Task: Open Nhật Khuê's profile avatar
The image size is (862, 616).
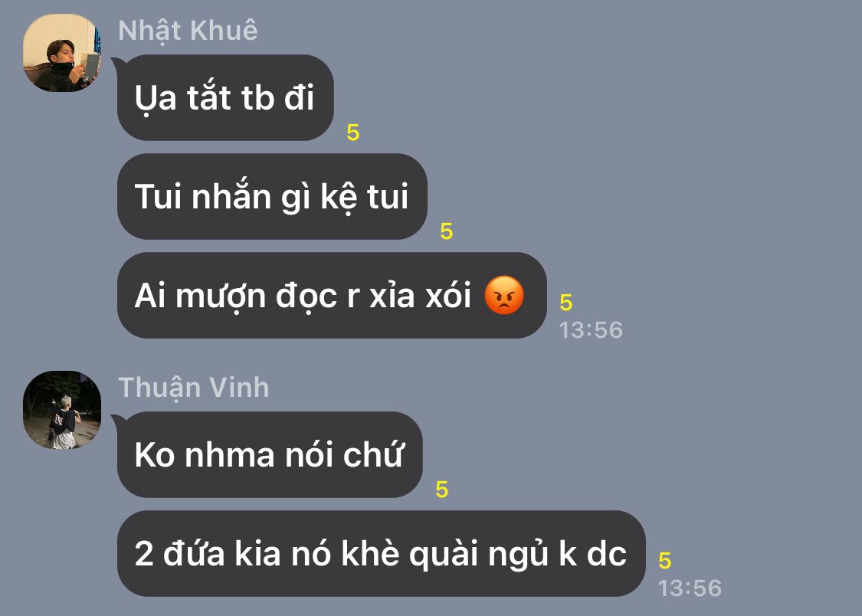Action: tap(62, 53)
